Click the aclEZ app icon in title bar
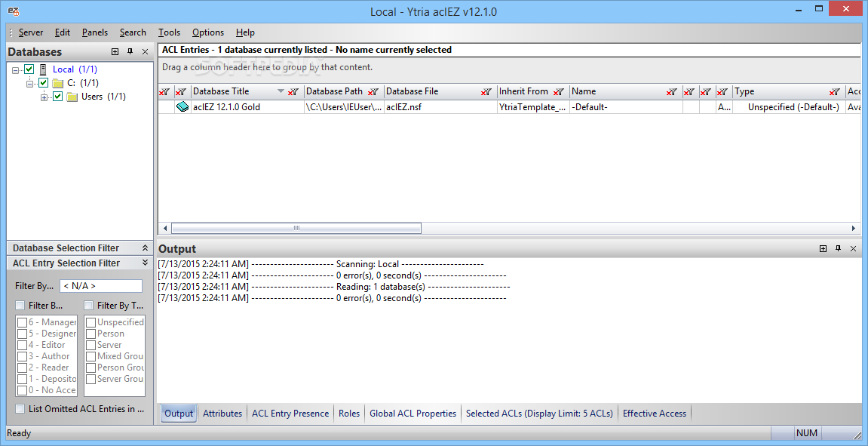Screen dimensions: 868x446 coord(12,11)
